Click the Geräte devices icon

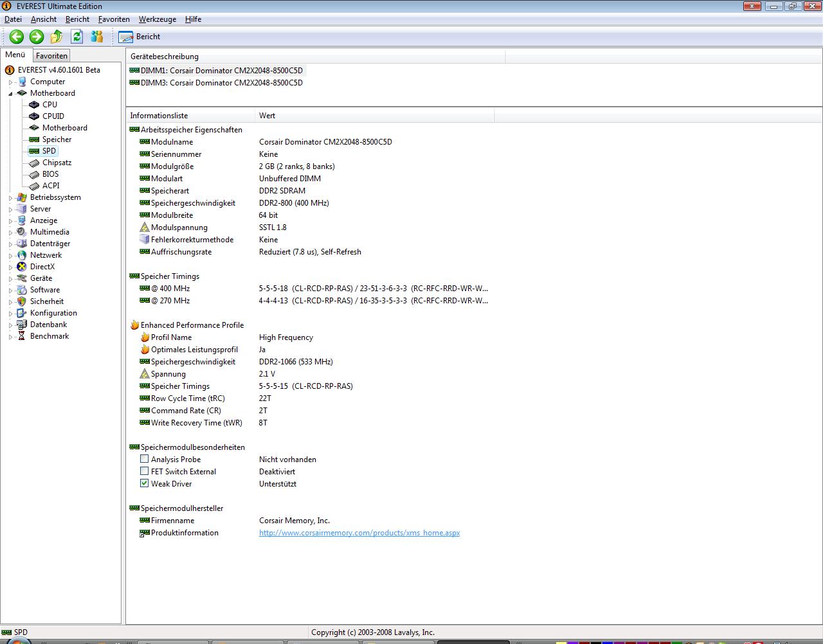tap(22, 278)
